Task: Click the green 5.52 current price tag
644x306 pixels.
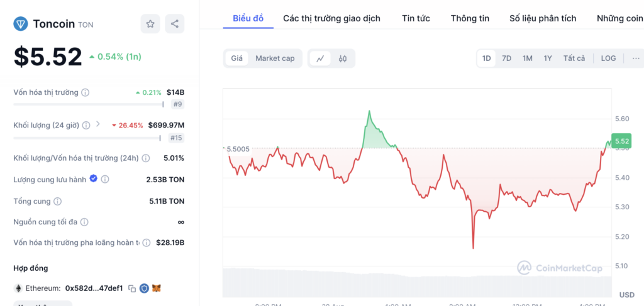Action: click(x=621, y=141)
